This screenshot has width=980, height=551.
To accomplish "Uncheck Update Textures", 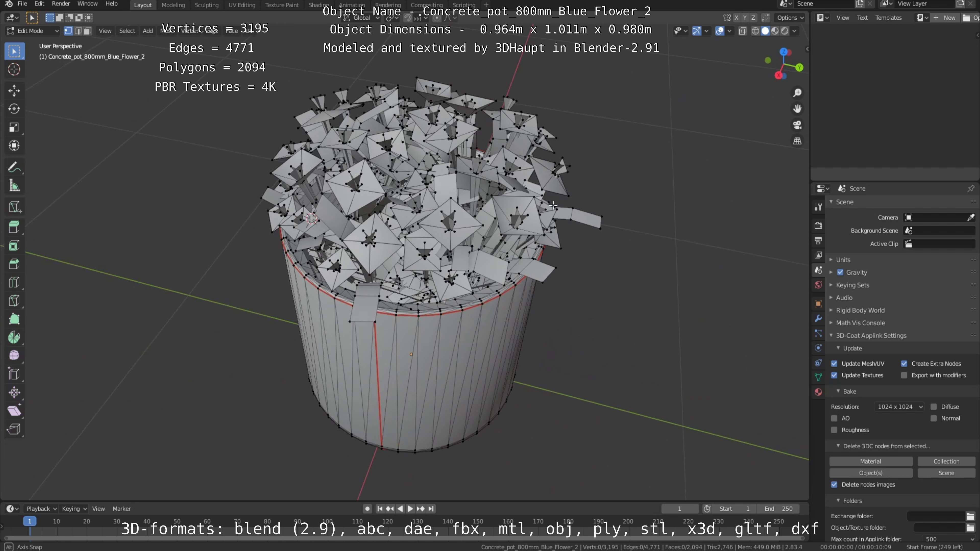I will coord(834,375).
